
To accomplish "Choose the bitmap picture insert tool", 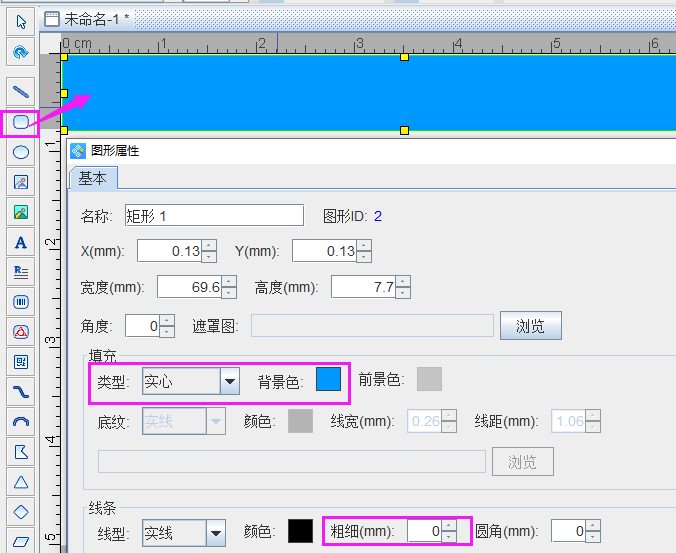I will coord(20,212).
